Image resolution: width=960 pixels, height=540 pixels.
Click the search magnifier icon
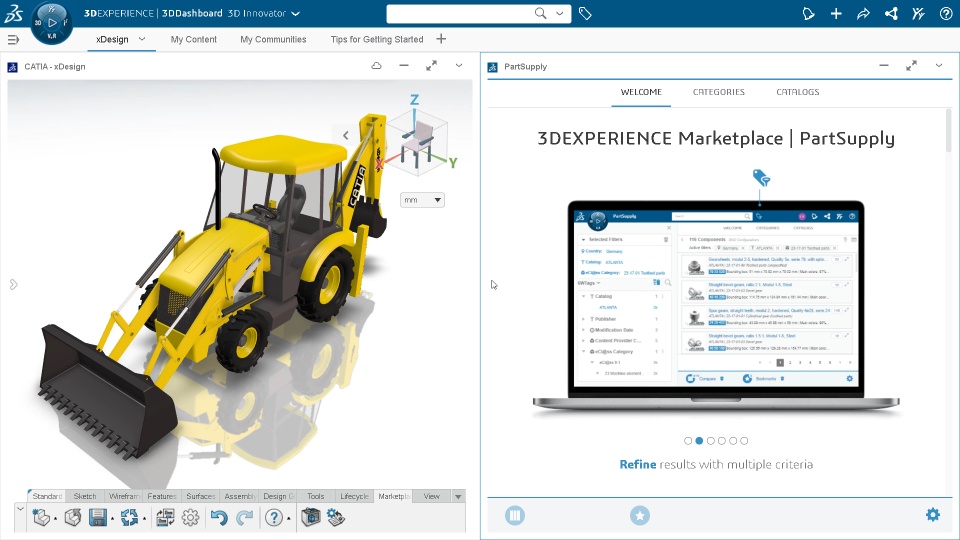pos(540,13)
